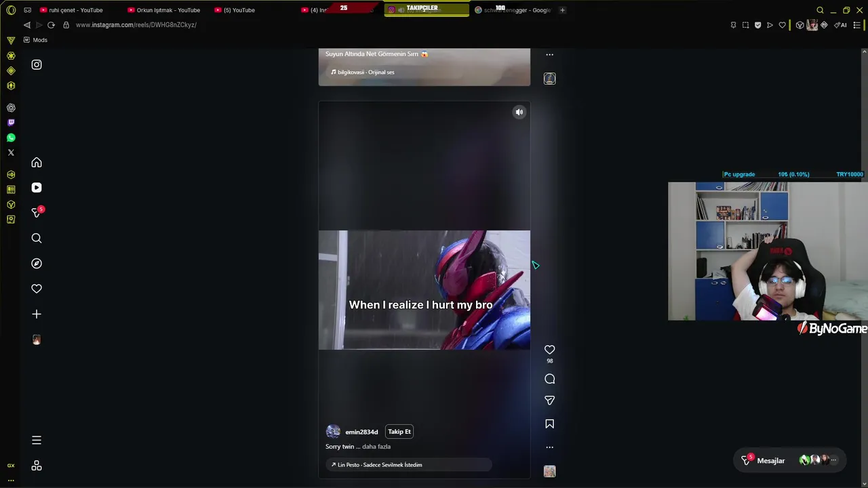Open a new browser tab
This screenshot has width=868, height=488.
(x=562, y=10)
